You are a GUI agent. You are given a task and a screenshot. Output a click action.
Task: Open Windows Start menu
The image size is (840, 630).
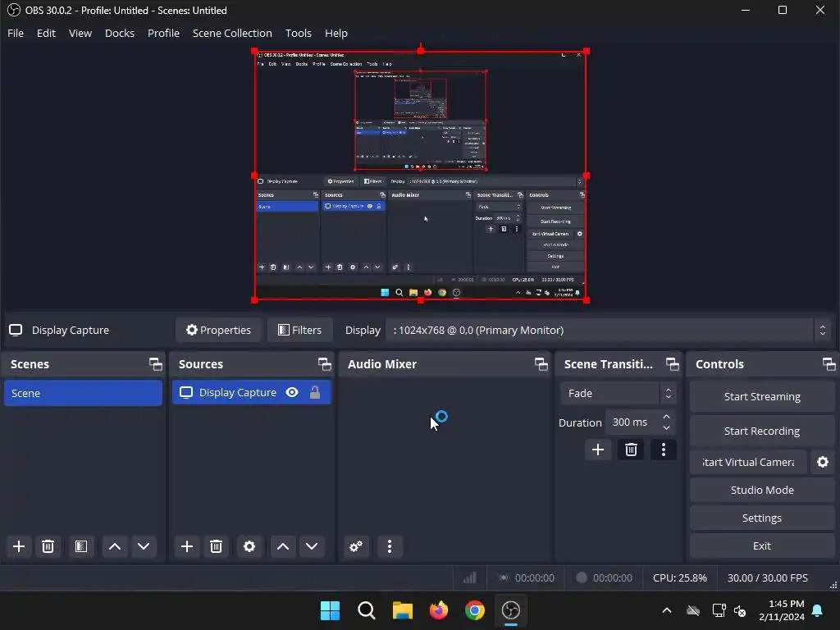click(330, 610)
